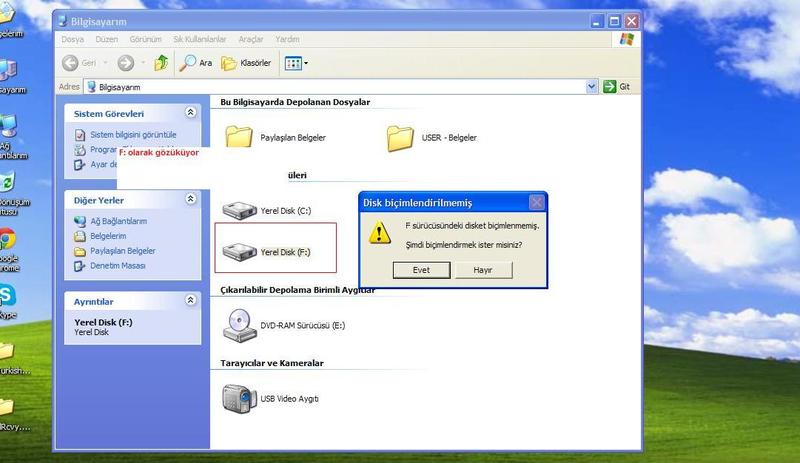Minimize the Bilgisayarım window
The image size is (800, 463).
[597, 21]
